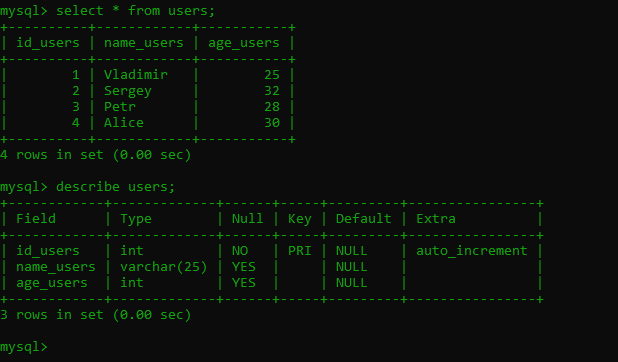Click the Extra column header
This screenshot has width=618, height=362.
pos(436,218)
